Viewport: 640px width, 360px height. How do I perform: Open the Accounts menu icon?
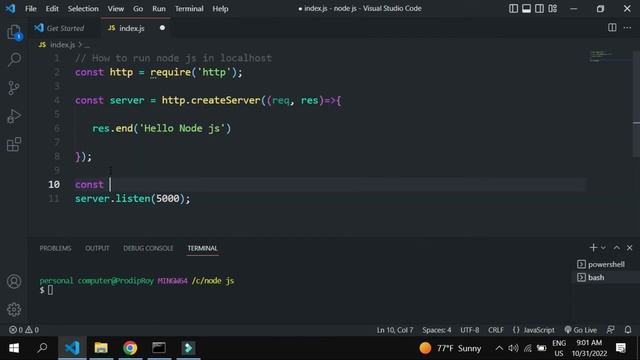14,282
